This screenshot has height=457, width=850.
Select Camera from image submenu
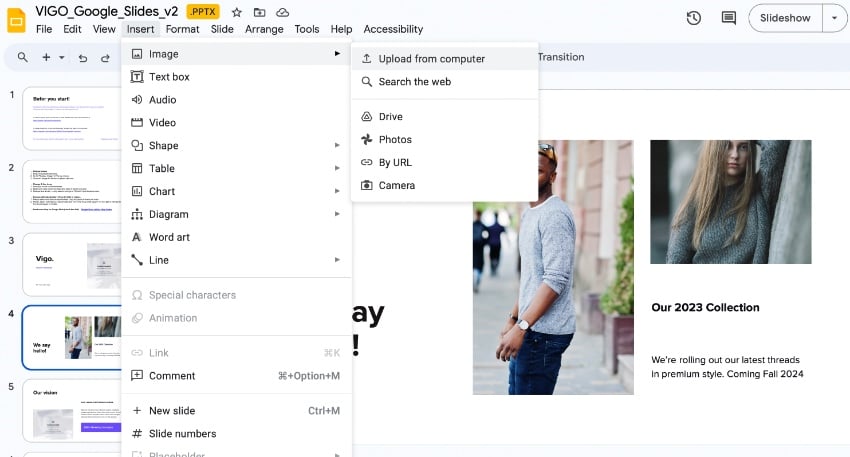pos(396,185)
